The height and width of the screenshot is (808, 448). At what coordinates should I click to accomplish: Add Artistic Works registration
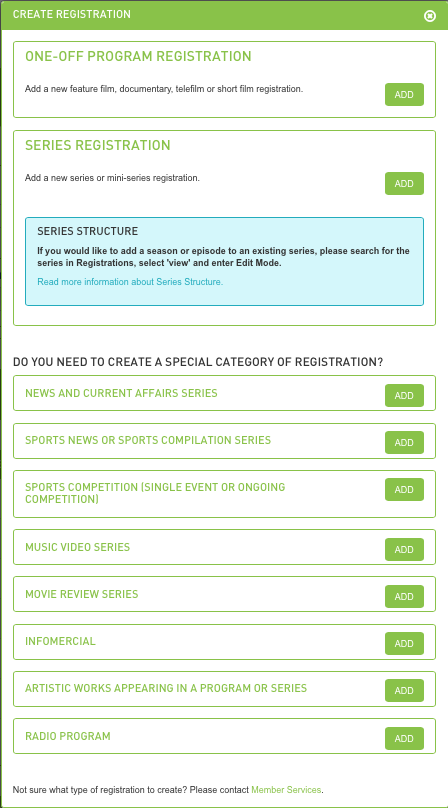(404, 691)
